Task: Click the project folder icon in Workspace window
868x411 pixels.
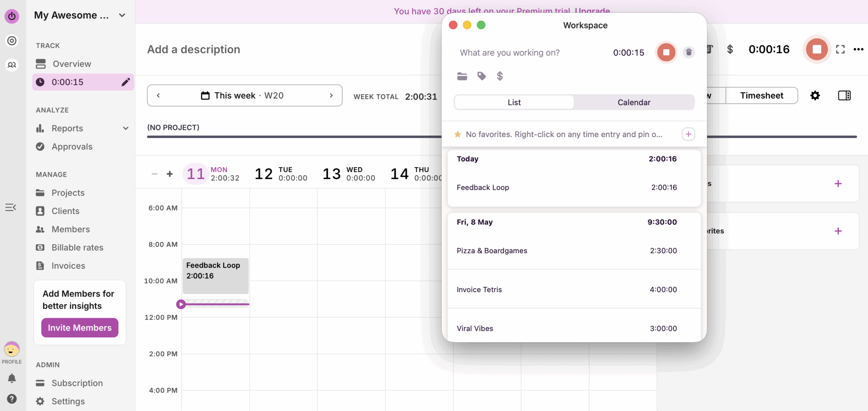Action: coord(462,76)
